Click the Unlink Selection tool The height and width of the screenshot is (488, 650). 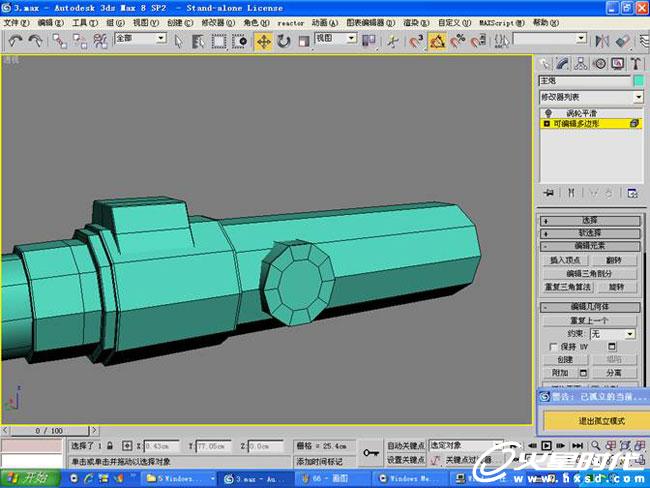[x=80, y=41]
